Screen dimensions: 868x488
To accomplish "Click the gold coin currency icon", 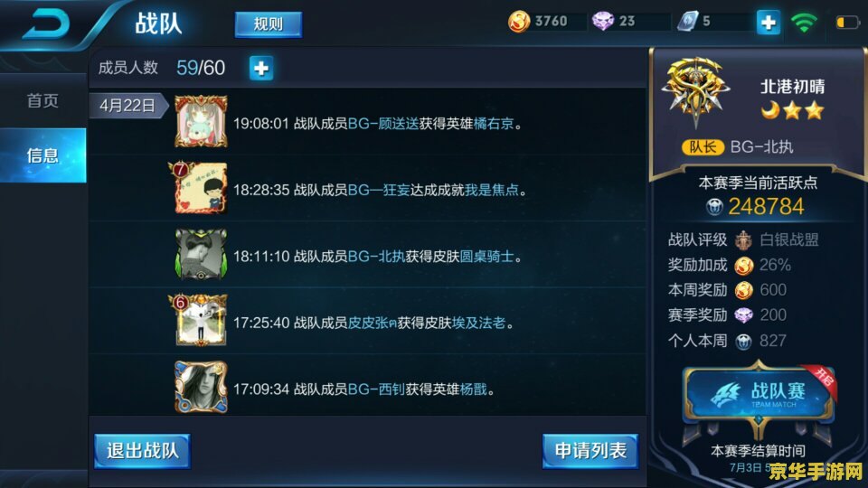I will coord(519,22).
